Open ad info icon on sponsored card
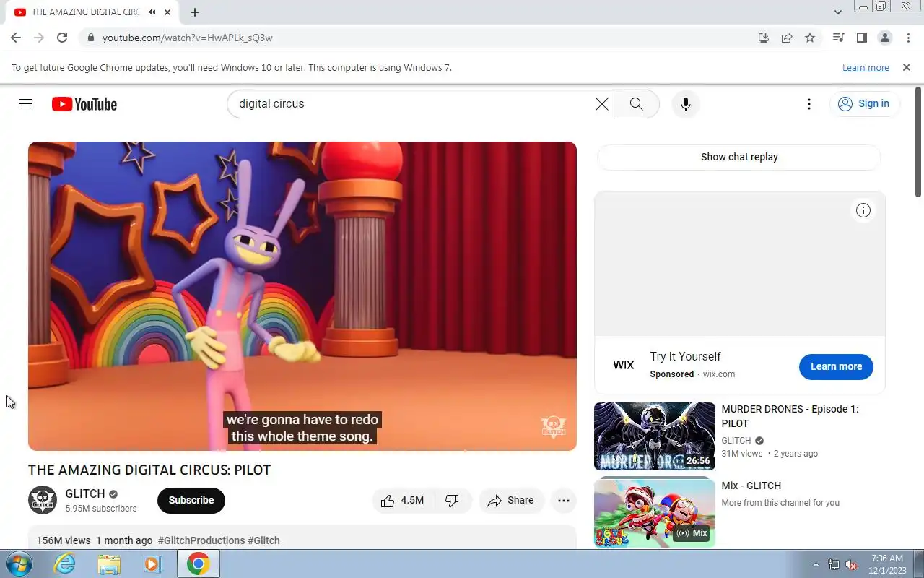Screen dimensions: 924x578 863,210
